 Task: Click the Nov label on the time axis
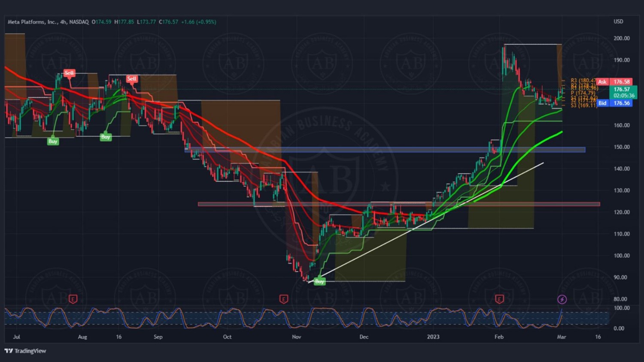point(297,337)
